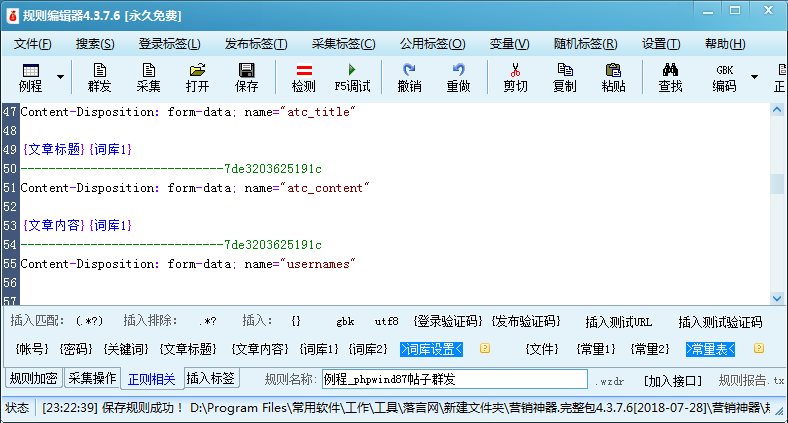
Task: Insert the utf8 tag
Action: 386,321
